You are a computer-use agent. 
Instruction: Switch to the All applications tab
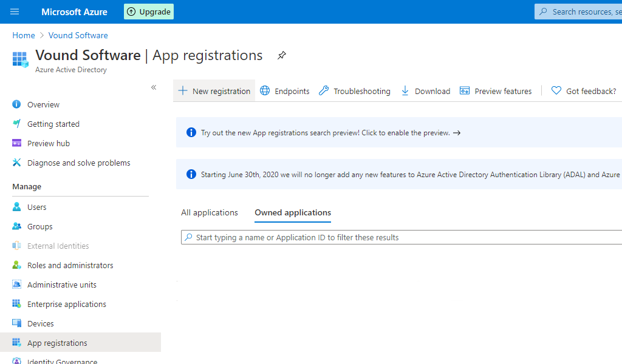click(x=210, y=212)
